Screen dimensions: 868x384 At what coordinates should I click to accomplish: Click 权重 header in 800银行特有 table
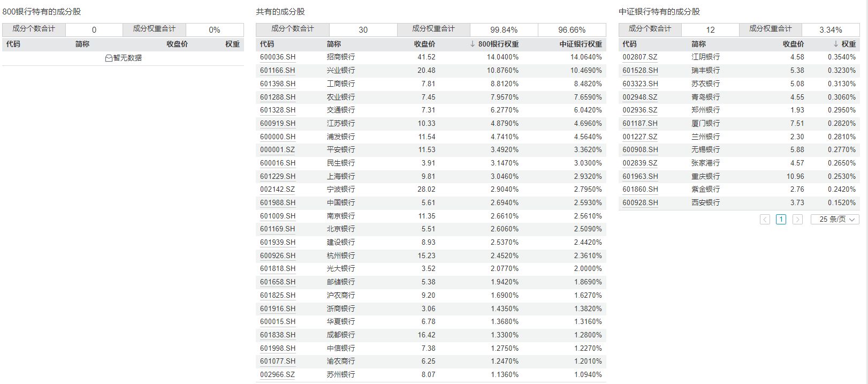tap(232, 44)
